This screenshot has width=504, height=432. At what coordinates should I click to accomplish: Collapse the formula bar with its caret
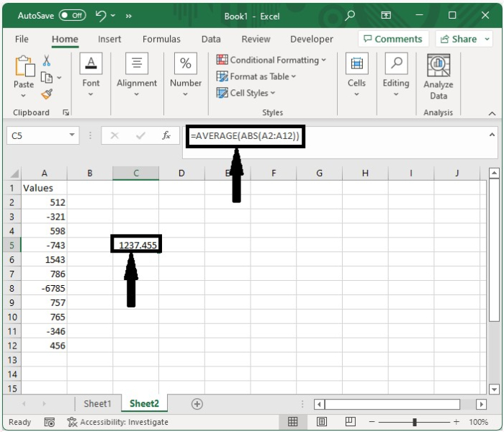[492, 135]
